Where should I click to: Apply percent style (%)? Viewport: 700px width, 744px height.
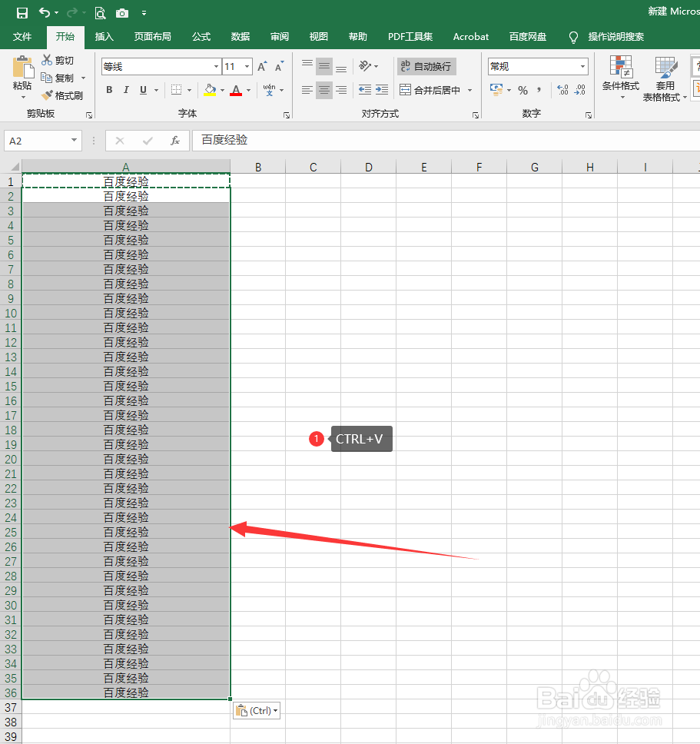tap(523, 90)
